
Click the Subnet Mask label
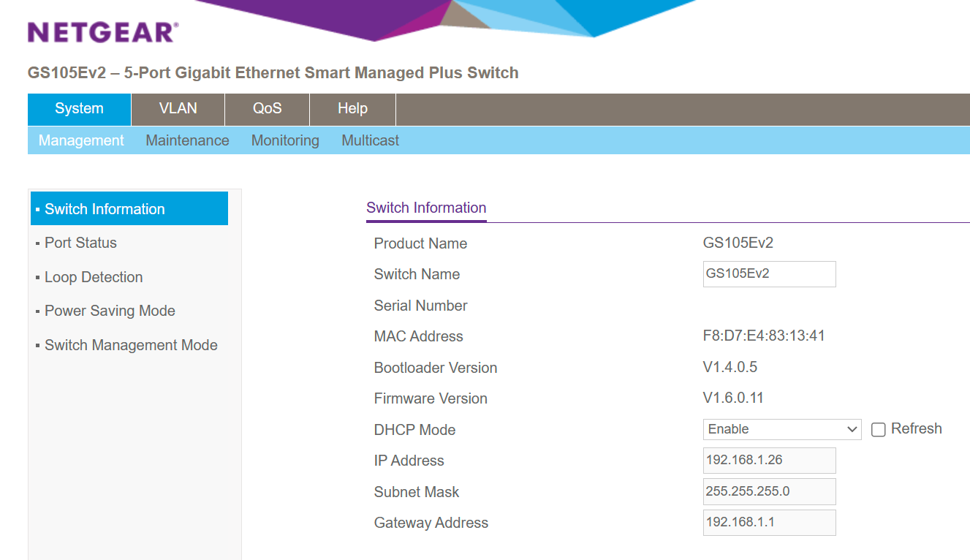(x=417, y=492)
